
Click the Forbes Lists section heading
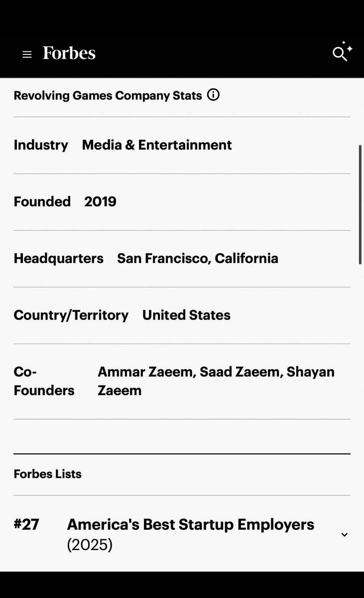pyautogui.click(x=48, y=474)
